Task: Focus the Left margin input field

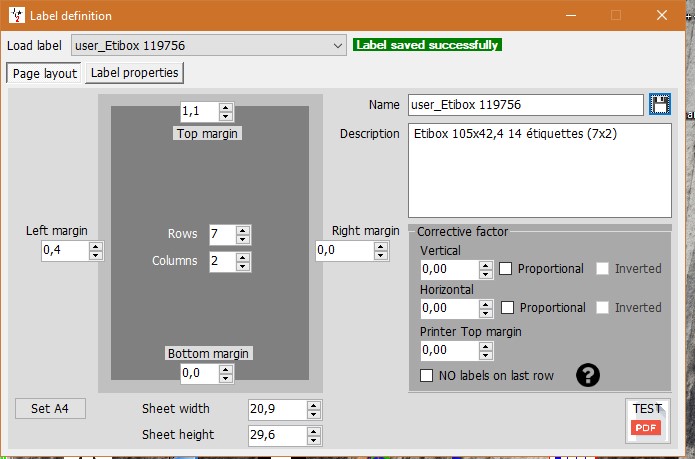Action: tap(65, 250)
